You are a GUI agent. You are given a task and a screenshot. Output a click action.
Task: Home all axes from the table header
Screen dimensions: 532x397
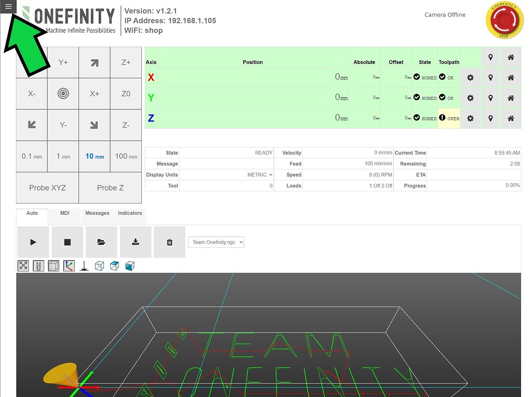pos(511,57)
